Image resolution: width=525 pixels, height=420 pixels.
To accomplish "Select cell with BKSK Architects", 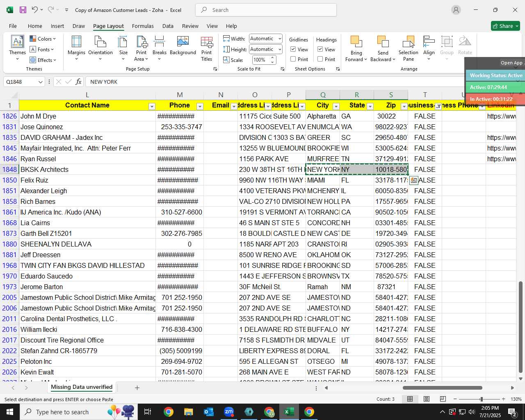I will point(87,169).
